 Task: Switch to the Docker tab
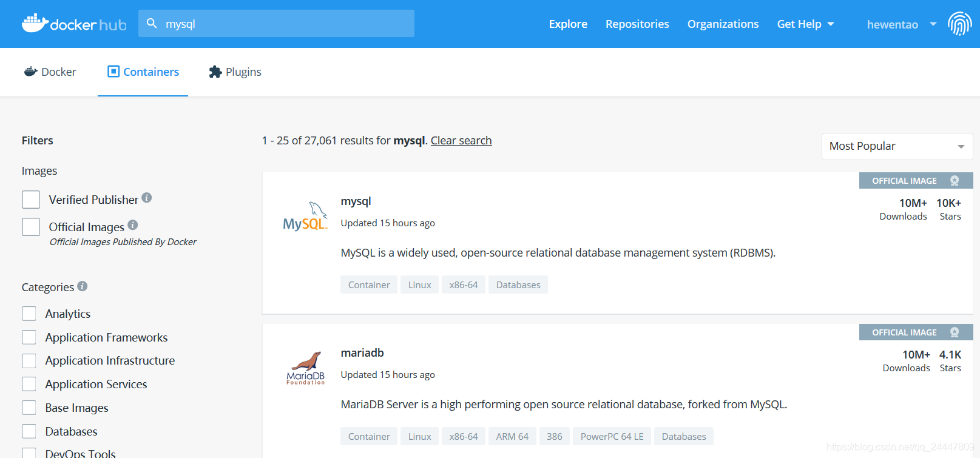pyautogui.click(x=50, y=72)
